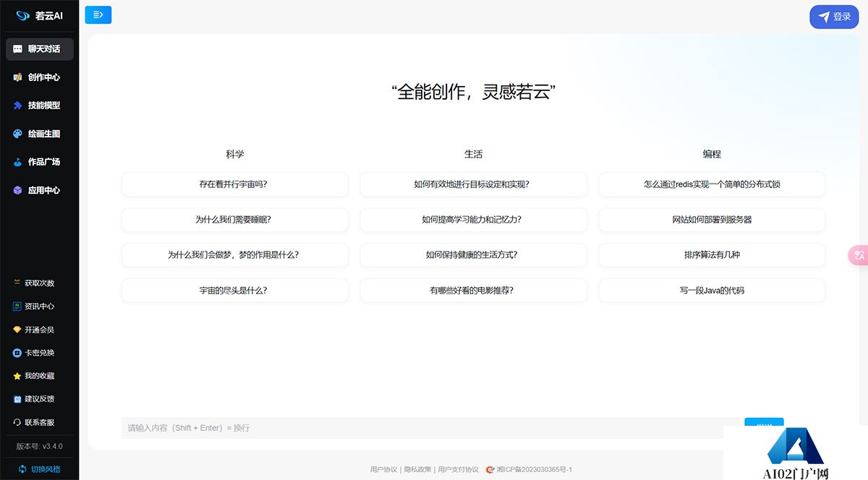Select prompt 存在着并行宇宙吗?
This screenshot has height=480, width=868.
pyautogui.click(x=235, y=184)
